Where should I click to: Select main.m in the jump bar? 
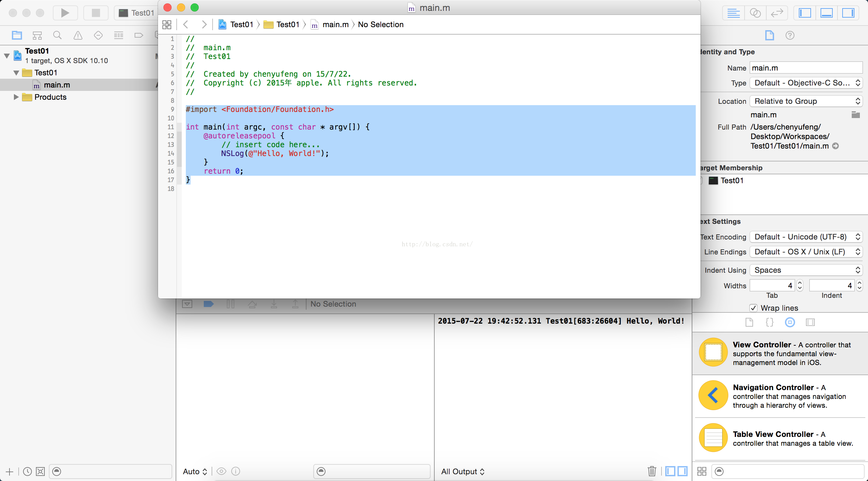click(x=330, y=24)
